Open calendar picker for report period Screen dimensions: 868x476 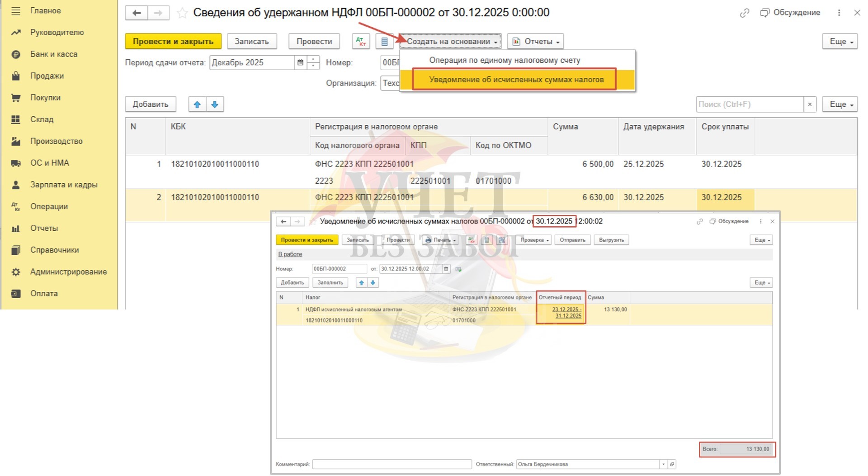300,63
